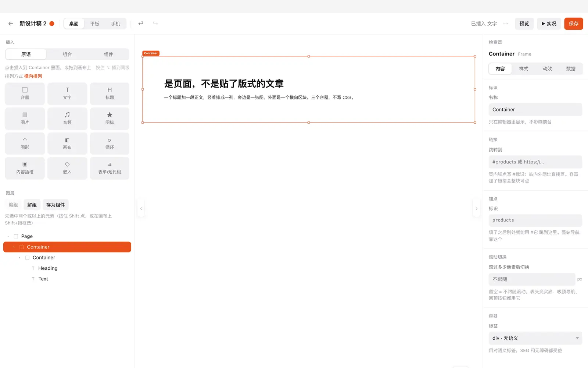Viewport: 588px width, 368px height.
Task: Edit the 名称 Container name field
Action: coord(535,110)
